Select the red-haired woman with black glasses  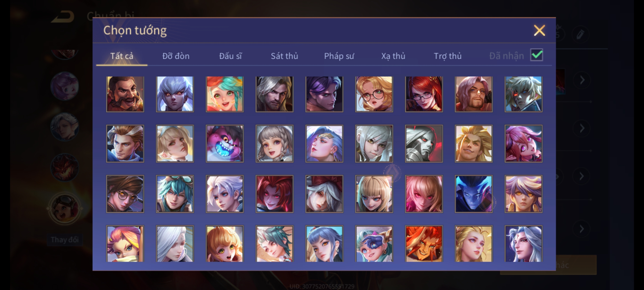(424, 94)
